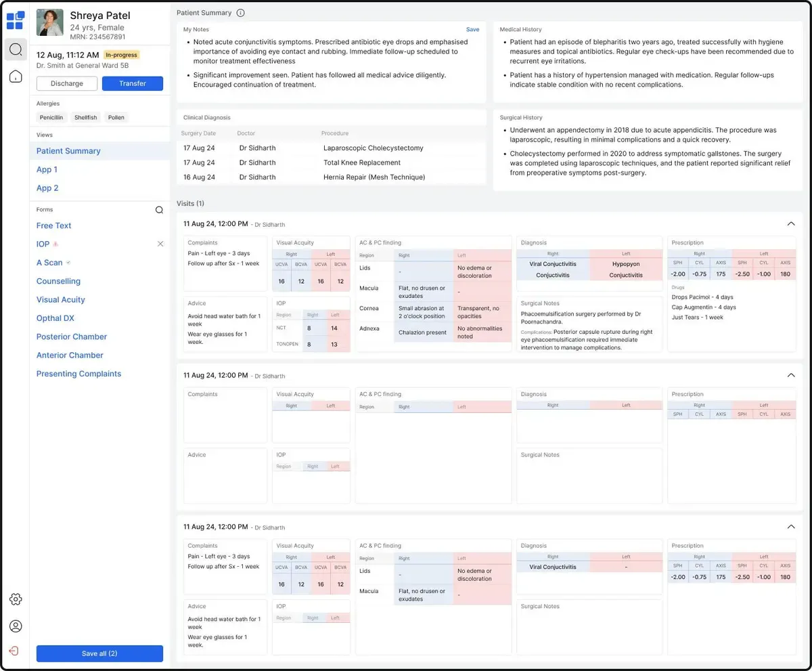
Task: Click the In-progress status badge
Action: click(x=121, y=55)
